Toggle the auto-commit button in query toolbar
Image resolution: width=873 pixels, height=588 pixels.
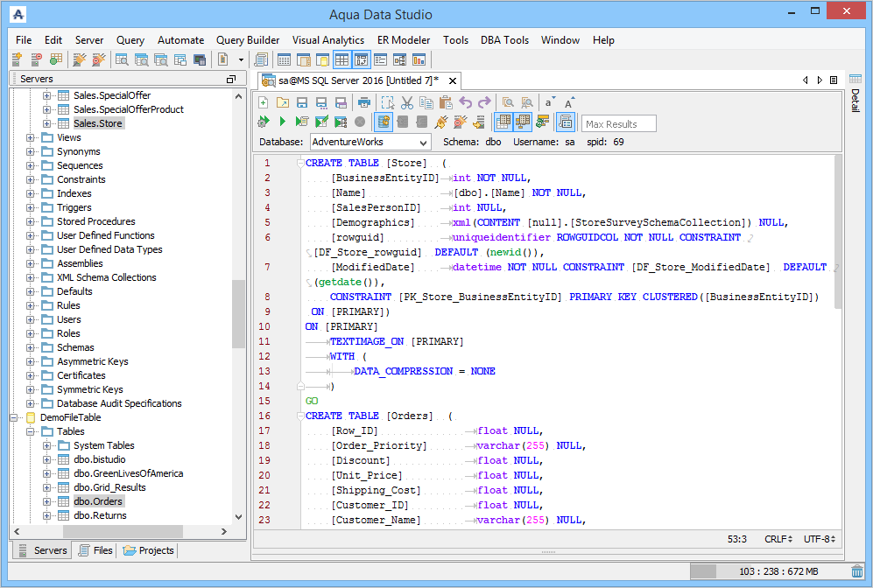(x=383, y=122)
